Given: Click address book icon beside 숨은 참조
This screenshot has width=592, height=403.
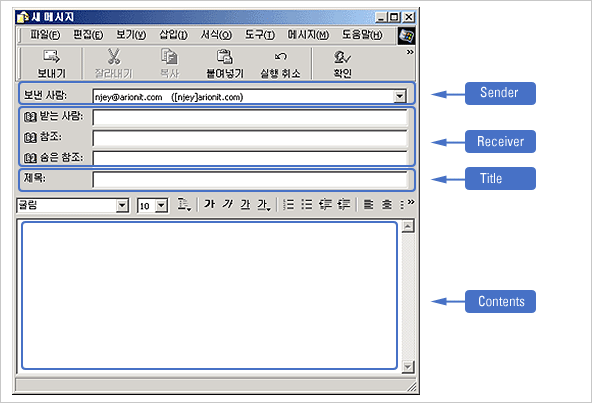Looking at the screenshot, I should point(30,158).
